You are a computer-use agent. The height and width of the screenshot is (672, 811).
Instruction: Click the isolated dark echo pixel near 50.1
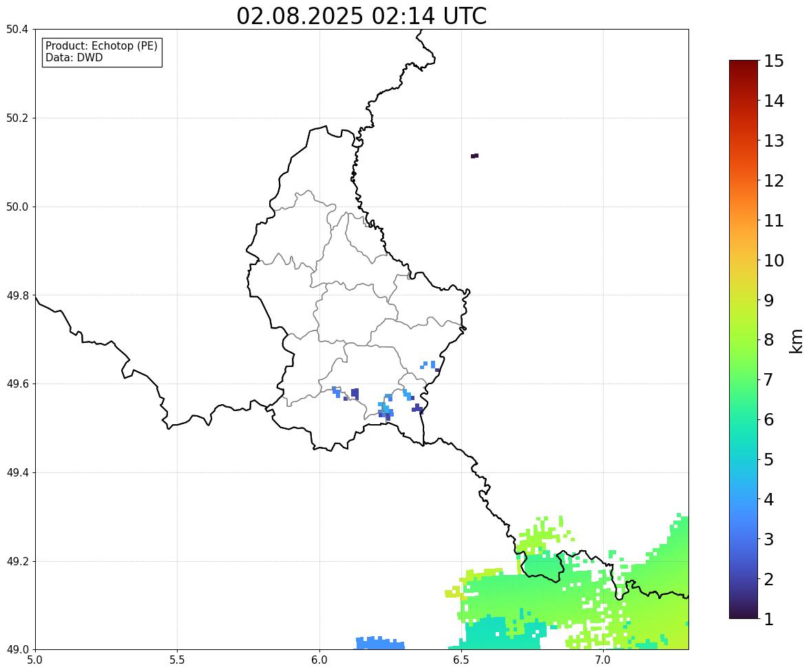(474, 156)
